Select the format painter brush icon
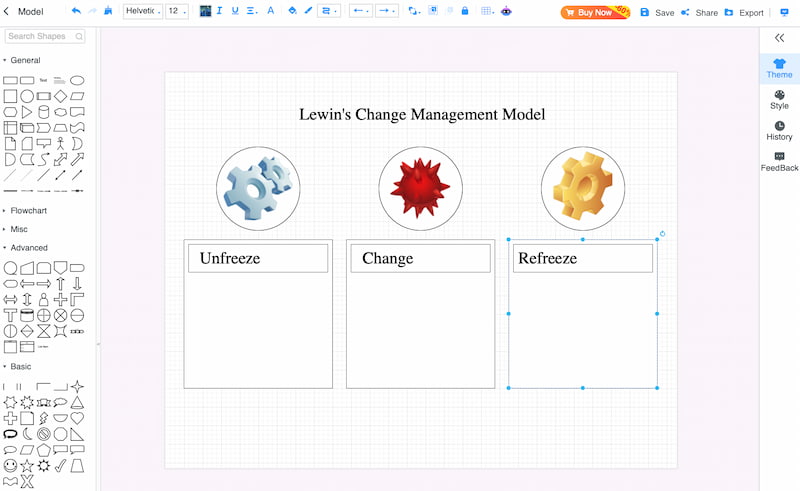 tap(108, 11)
